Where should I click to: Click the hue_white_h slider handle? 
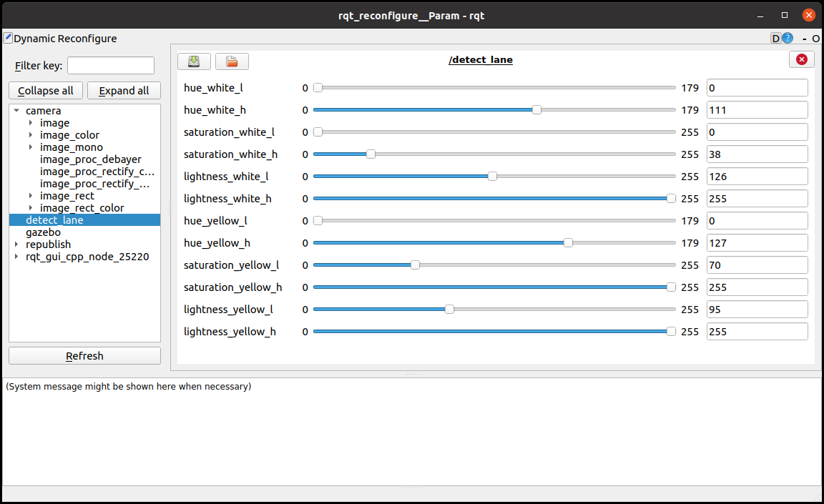pos(536,110)
